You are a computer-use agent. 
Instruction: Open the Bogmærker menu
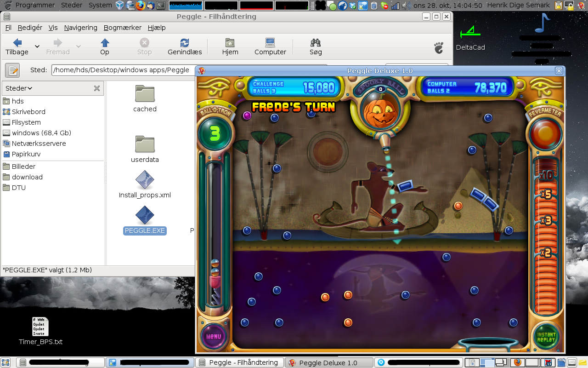pyautogui.click(x=122, y=28)
